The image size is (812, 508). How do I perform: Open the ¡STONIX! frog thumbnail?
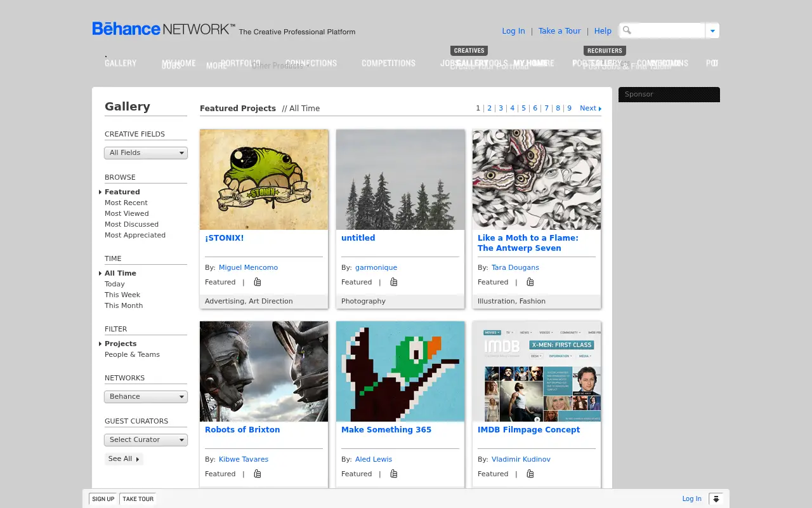pos(264,180)
